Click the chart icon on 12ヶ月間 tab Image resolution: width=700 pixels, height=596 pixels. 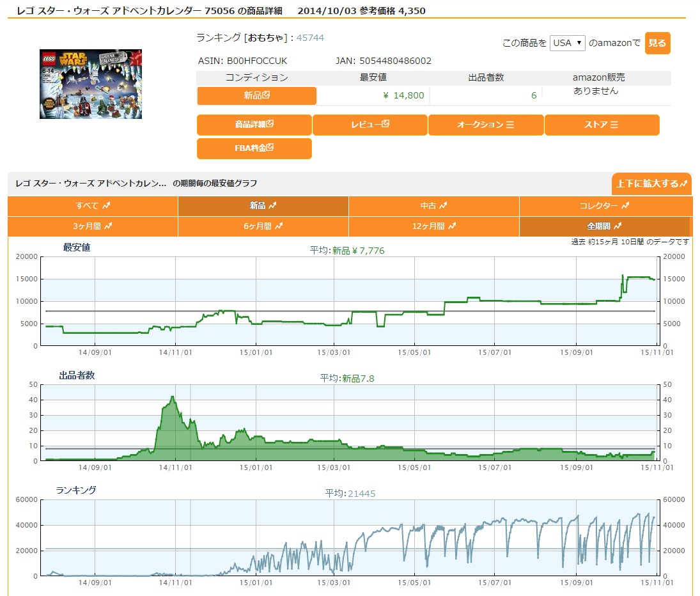(452, 226)
